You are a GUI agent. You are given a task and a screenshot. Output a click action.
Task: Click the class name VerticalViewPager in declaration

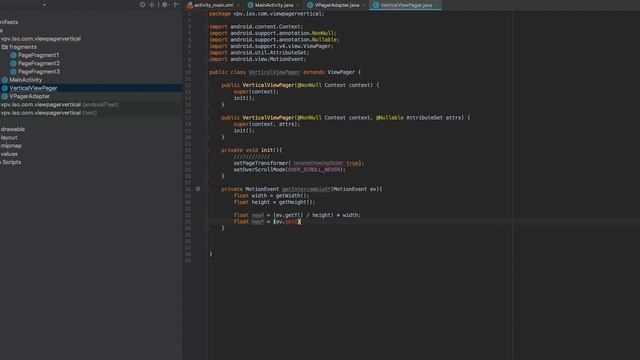(274, 72)
